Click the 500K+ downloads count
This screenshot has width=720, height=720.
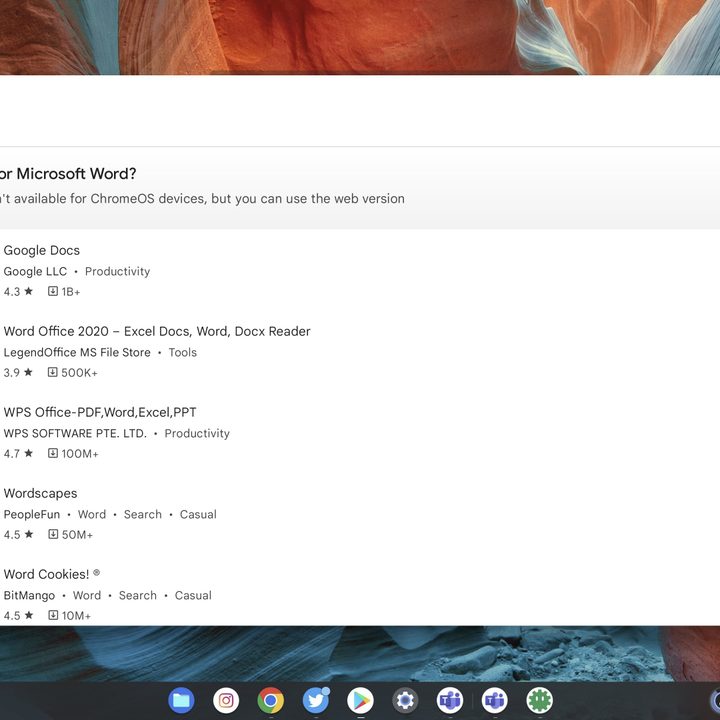pyautogui.click(x=79, y=372)
